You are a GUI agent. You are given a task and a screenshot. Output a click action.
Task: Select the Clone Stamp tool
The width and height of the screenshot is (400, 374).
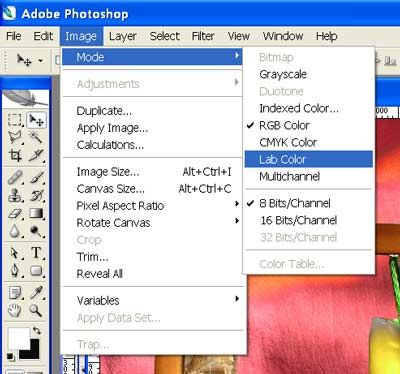point(15,195)
